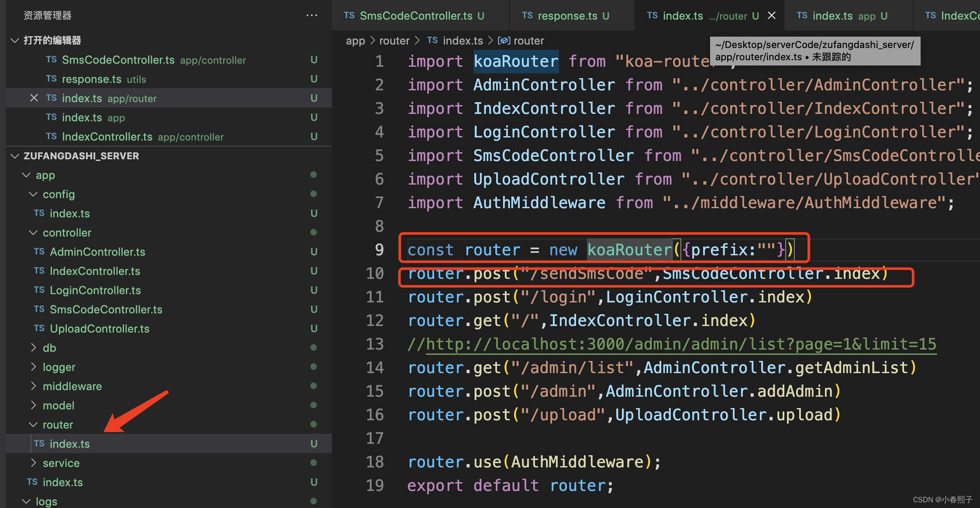
Task: Click line number 17 in the gutter
Action: 375,438
